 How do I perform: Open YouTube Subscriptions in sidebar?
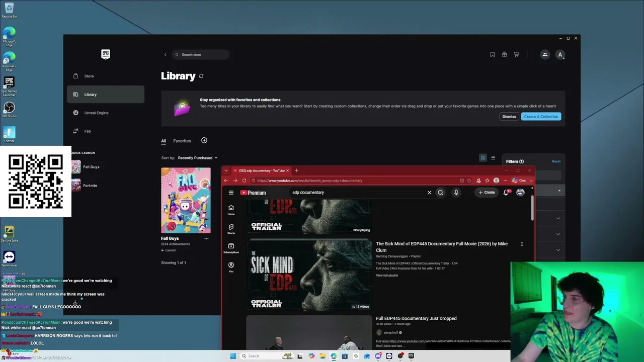tap(231, 248)
